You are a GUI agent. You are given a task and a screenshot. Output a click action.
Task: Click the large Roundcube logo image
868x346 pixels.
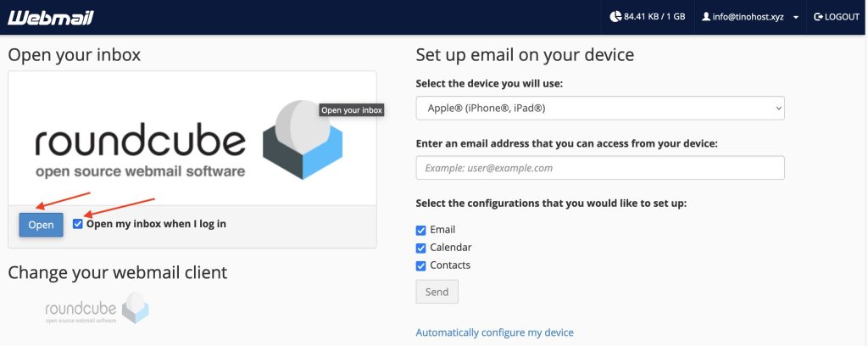coord(189,140)
